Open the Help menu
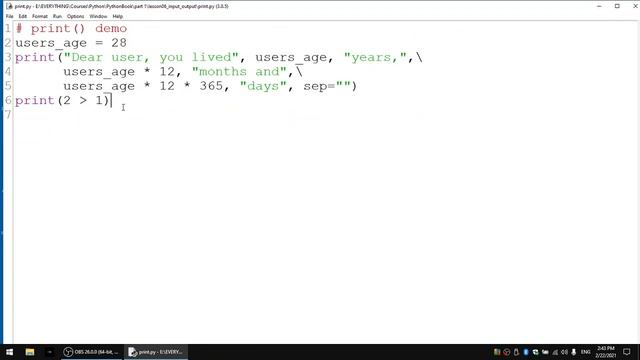 (x=118, y=16)
